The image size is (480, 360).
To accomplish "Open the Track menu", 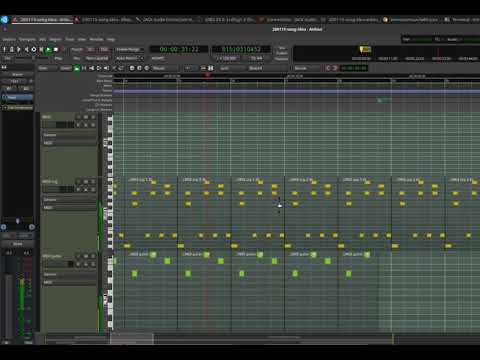I will pyautogui.click(x=69, y=39).
